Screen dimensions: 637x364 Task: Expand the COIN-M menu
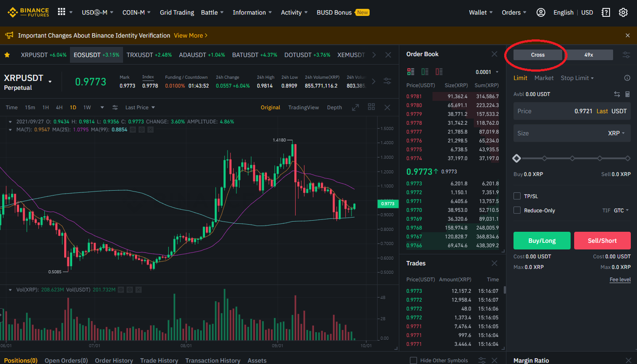tap(136, 12)
